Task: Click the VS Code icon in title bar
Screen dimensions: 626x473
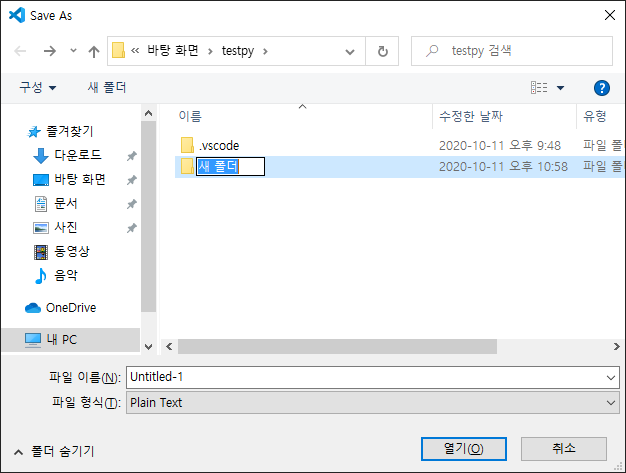Action: 17,15
